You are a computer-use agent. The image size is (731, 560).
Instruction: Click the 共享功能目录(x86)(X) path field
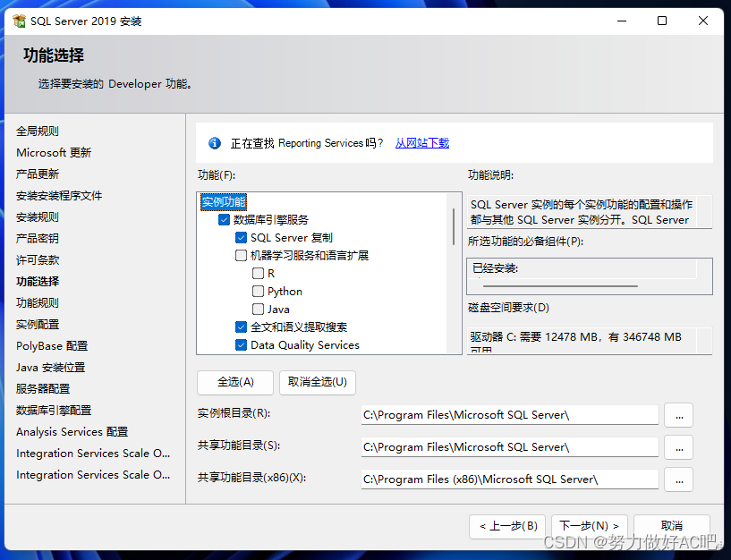coord(510,479)
